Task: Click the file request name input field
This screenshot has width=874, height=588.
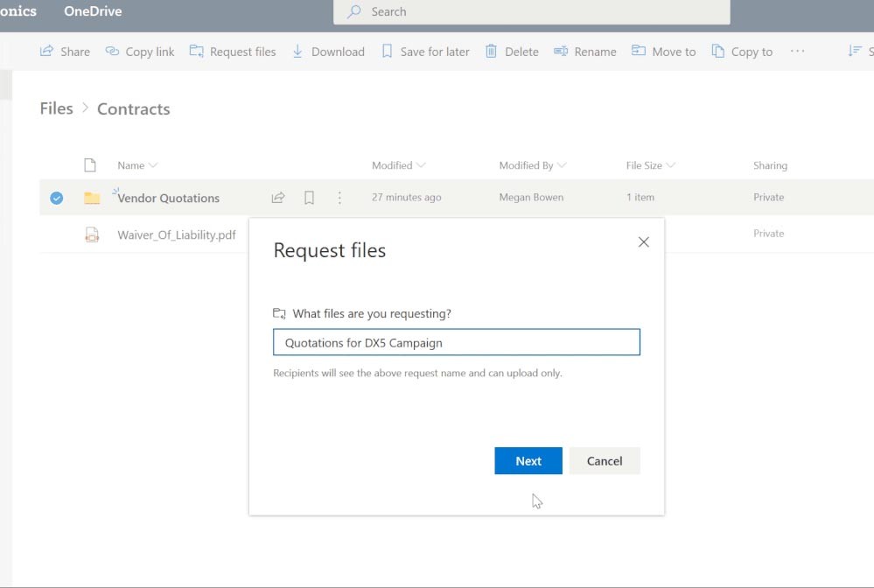Action: click(456, 342)
